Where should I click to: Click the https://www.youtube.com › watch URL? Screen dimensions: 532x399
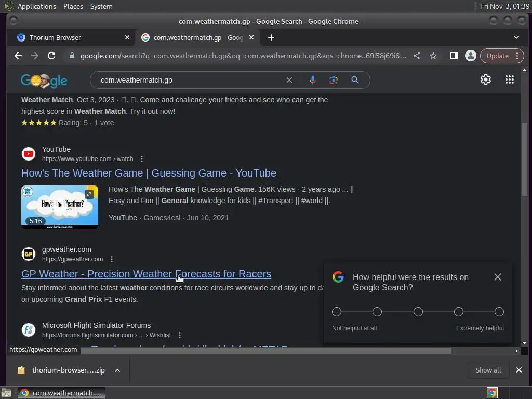coord(87,159)
